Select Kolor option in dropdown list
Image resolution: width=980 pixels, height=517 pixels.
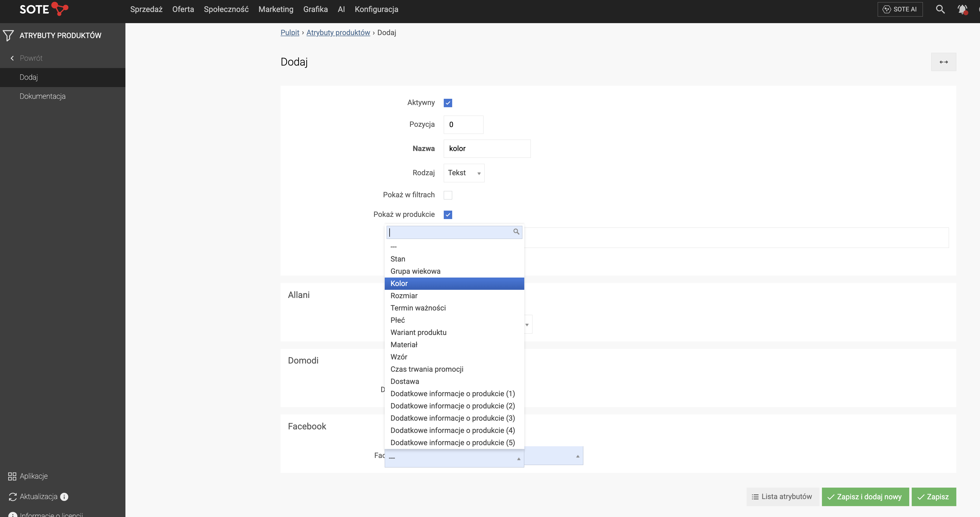pyautogui.click(x=454, y=284)
